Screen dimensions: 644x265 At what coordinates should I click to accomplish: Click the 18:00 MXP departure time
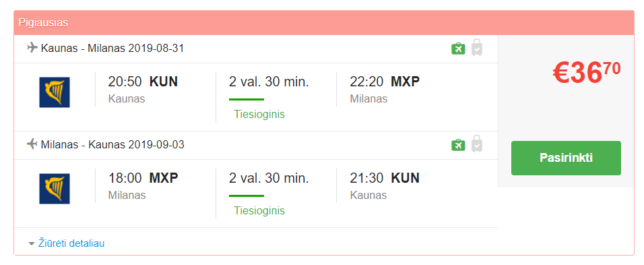[x=143, y=178]
